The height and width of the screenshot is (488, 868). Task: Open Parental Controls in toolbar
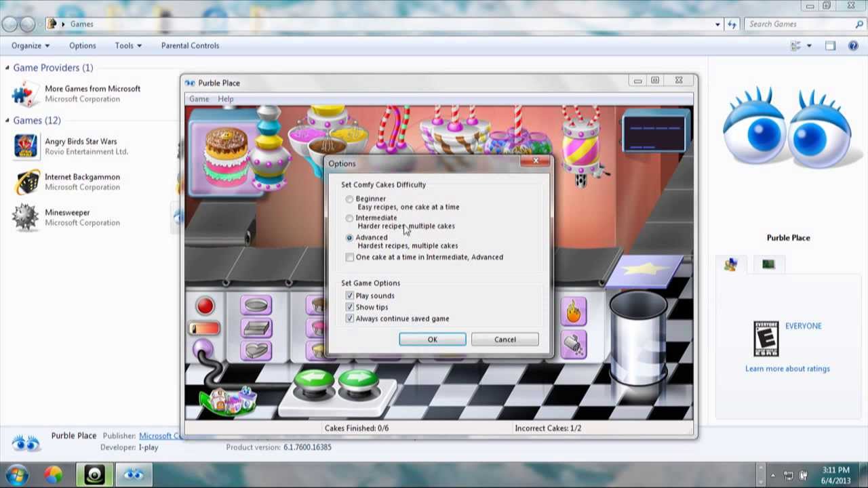(190, 45)
